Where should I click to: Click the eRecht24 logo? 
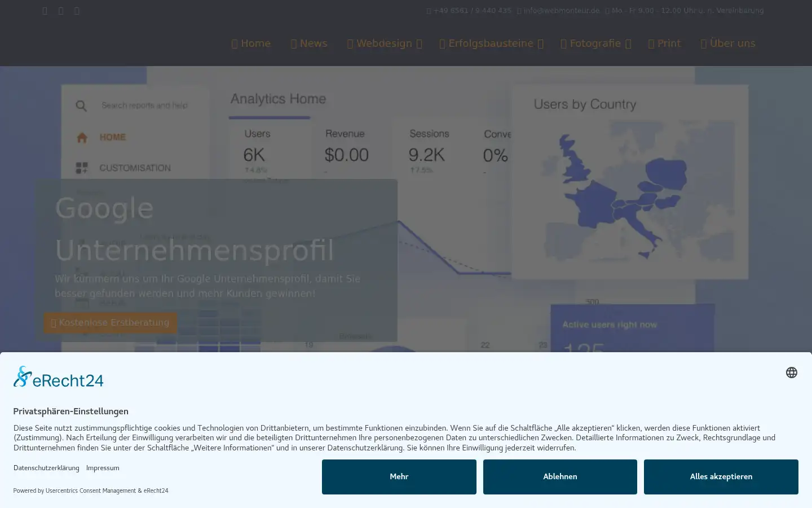coord(59,377)
